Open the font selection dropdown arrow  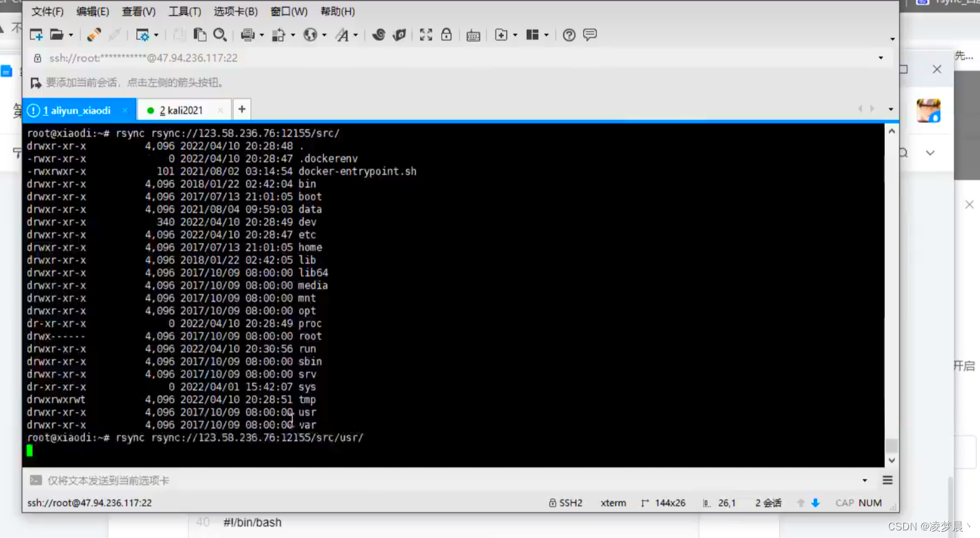[x=355, y=35]
